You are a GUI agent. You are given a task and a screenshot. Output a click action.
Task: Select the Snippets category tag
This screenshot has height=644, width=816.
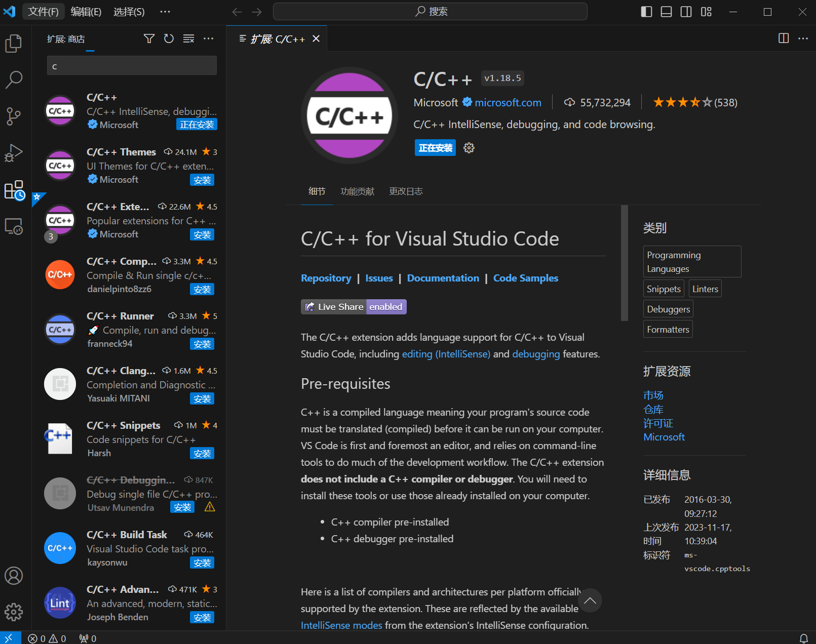(x=664, y=289)
